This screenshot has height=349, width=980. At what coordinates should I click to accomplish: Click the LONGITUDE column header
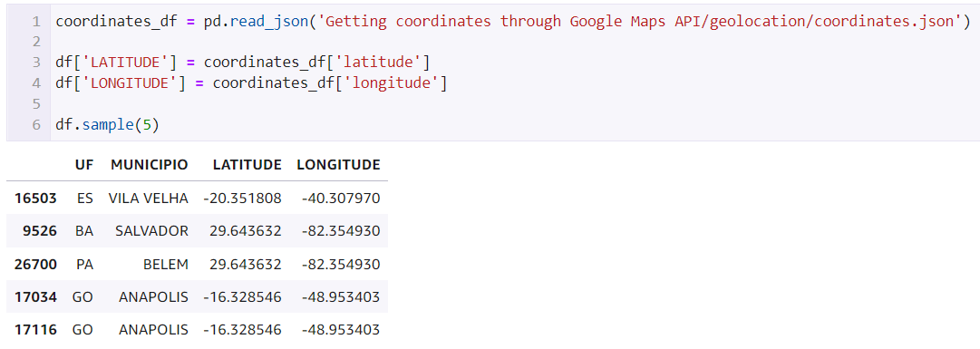pos(338,165)
